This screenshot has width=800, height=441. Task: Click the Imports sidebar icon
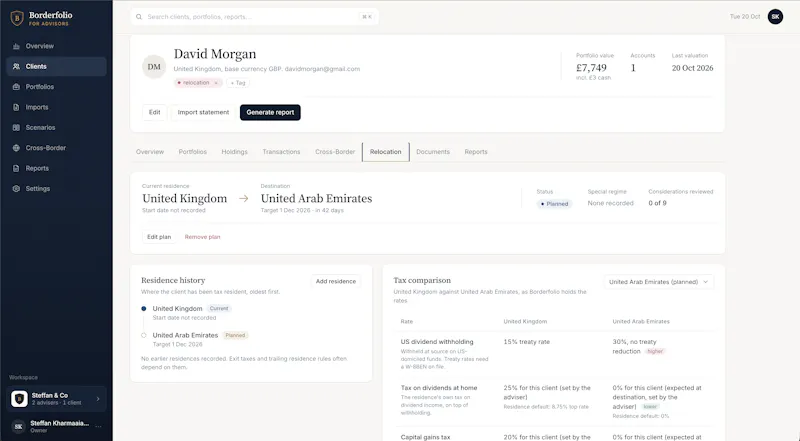pyautogui.click(x=16, y=107)
